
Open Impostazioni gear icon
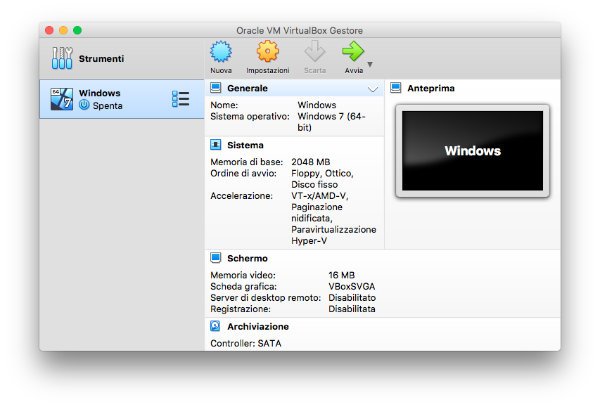click(267, 51)
